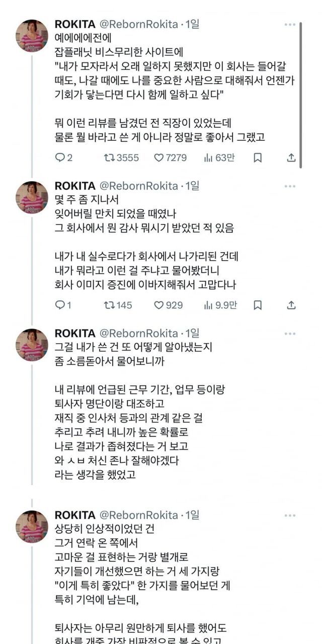Click the scrollbar on the right edge
Image resolution: width=322 pixels, height=644 pixels.
(301, 95)
